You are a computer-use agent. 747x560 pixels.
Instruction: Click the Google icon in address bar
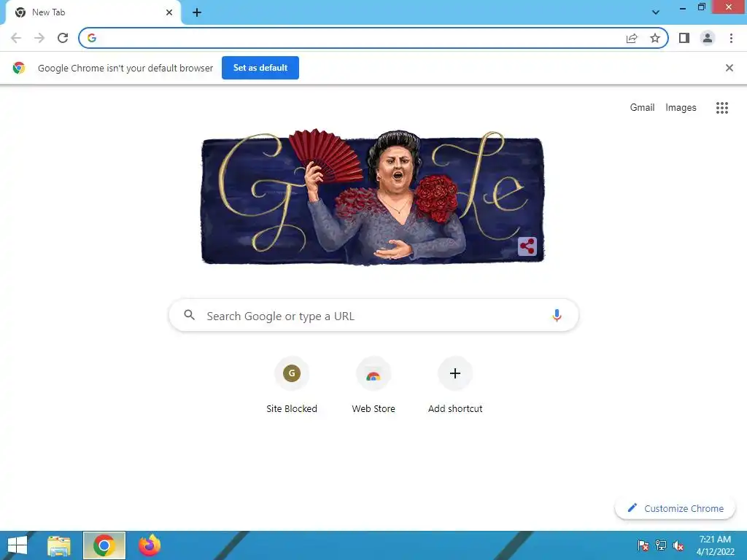tap(92, 38)
